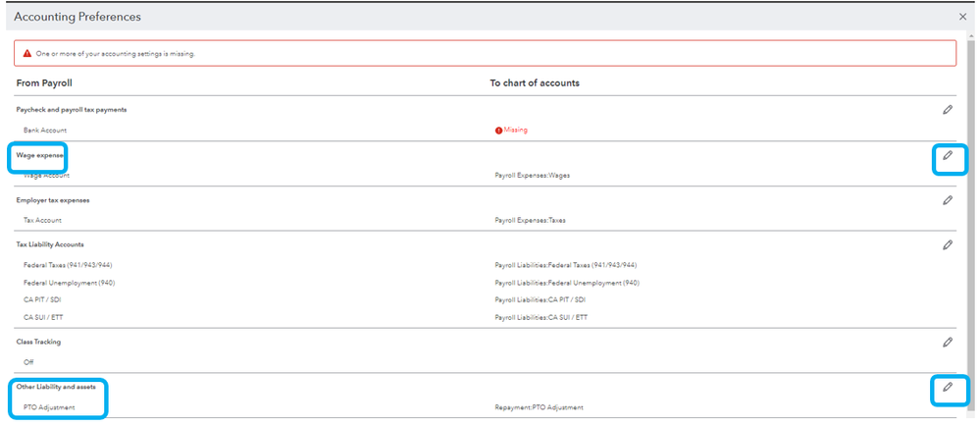Click the Class Tracking Off value
The width and height of the screenshot is (980, 427).
[28, 362]
